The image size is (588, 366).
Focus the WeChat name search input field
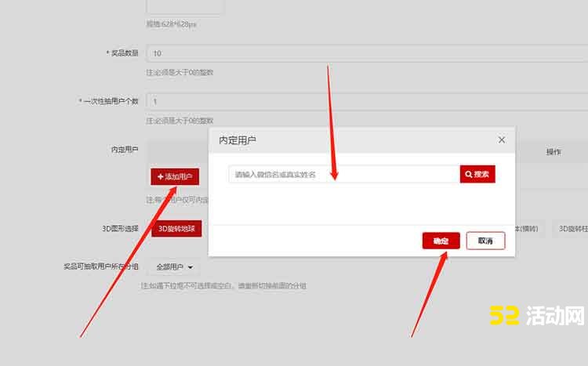click(344, 174)
